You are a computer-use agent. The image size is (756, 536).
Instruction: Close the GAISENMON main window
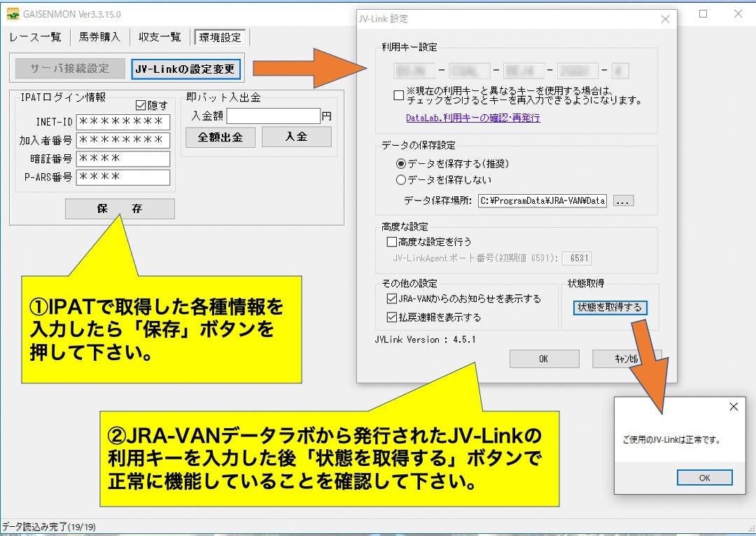click(738, 13)
